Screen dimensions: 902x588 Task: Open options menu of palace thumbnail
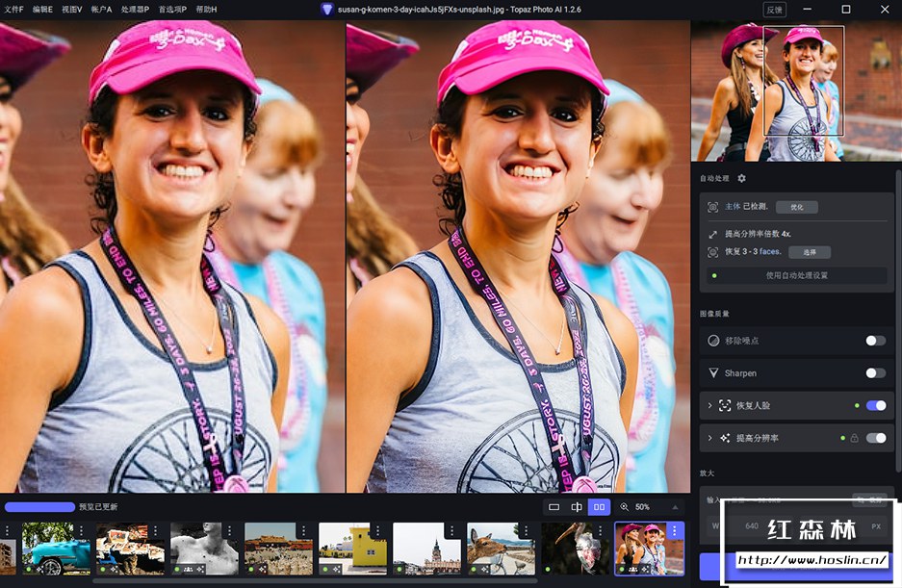point(304,530)
